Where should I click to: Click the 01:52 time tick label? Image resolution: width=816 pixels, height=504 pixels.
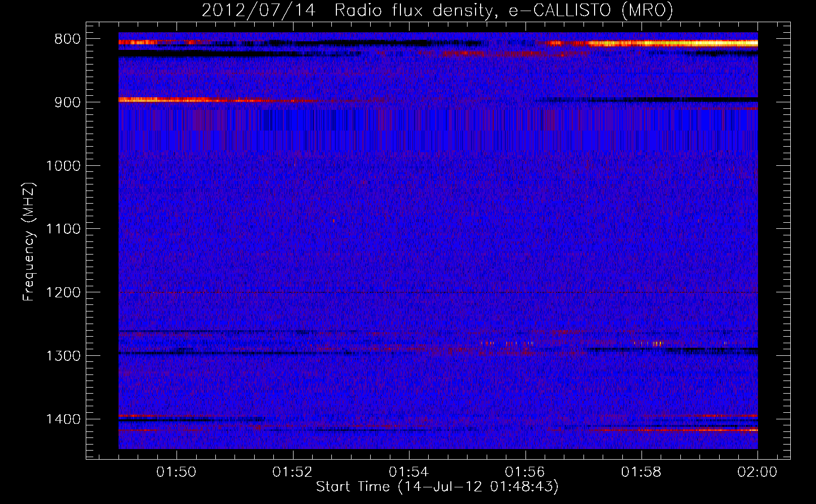coord(293,472)
